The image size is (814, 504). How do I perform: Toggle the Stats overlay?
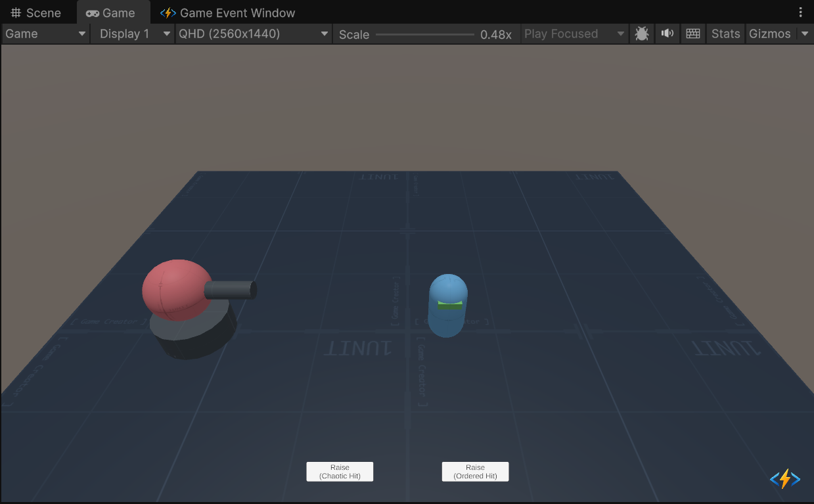(x=725, y=34)
